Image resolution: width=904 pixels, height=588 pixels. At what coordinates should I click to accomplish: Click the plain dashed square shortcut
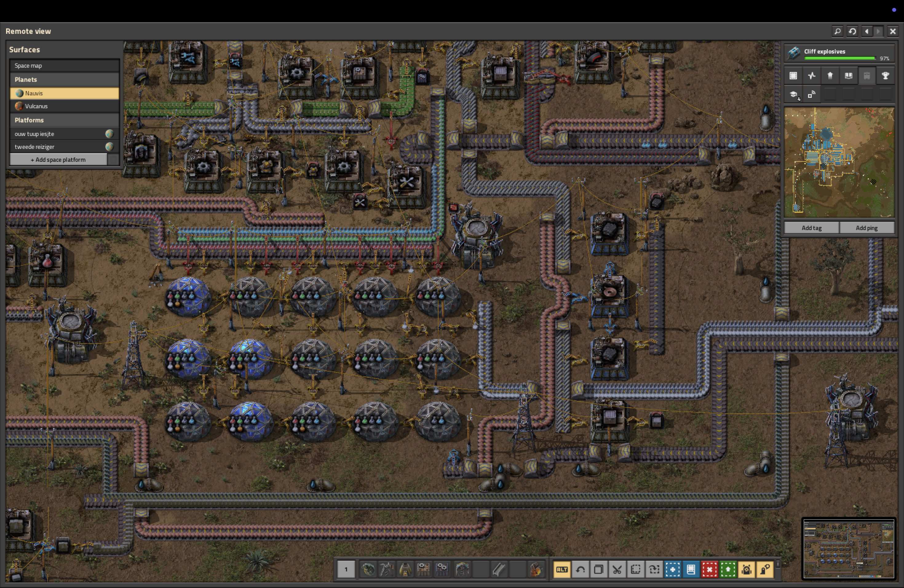point(636,569)
